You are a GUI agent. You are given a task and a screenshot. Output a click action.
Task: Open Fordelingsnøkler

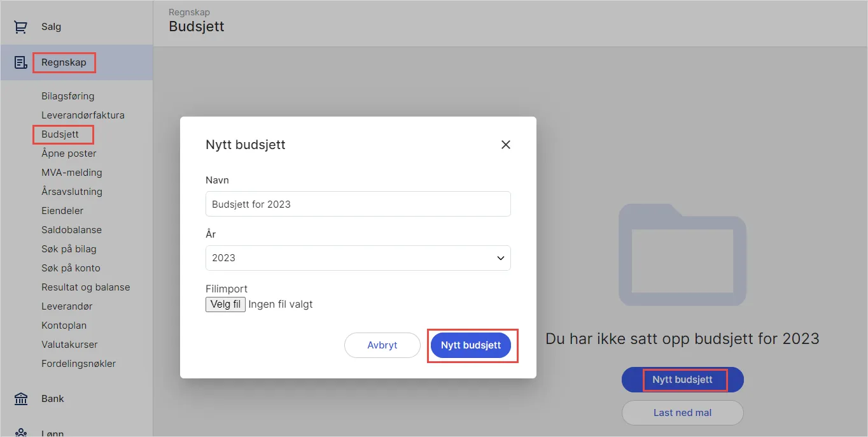coord(78,363)
